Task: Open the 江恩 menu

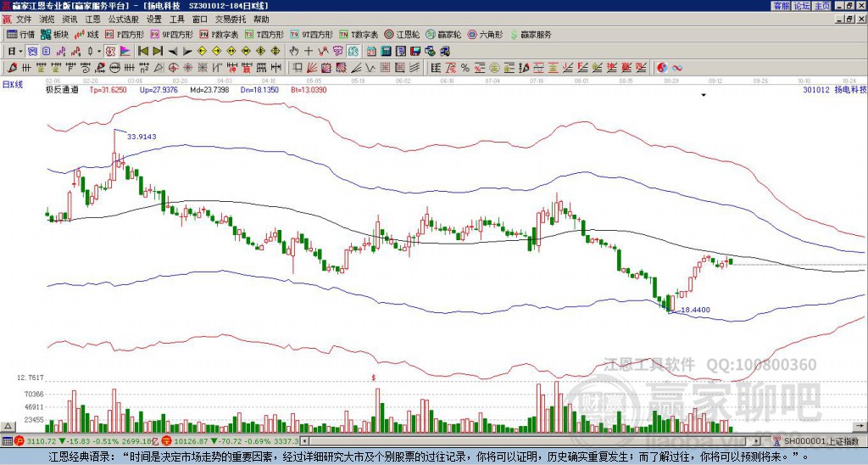Action: click(92, 20)
